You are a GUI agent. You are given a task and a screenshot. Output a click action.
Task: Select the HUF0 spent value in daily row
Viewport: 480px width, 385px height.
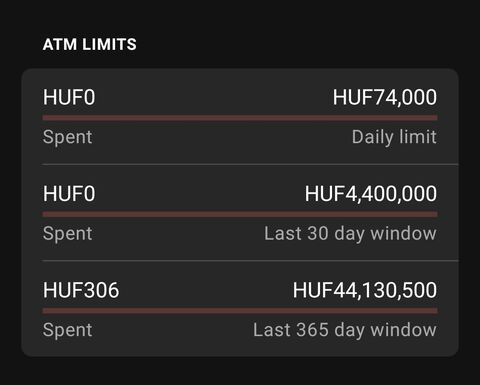pos(69,97)
